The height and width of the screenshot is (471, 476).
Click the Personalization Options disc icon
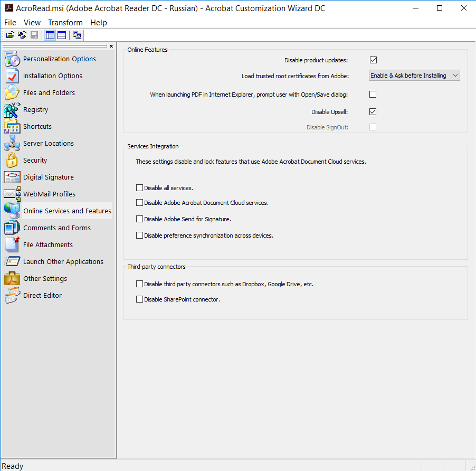[x=12, y=59]
